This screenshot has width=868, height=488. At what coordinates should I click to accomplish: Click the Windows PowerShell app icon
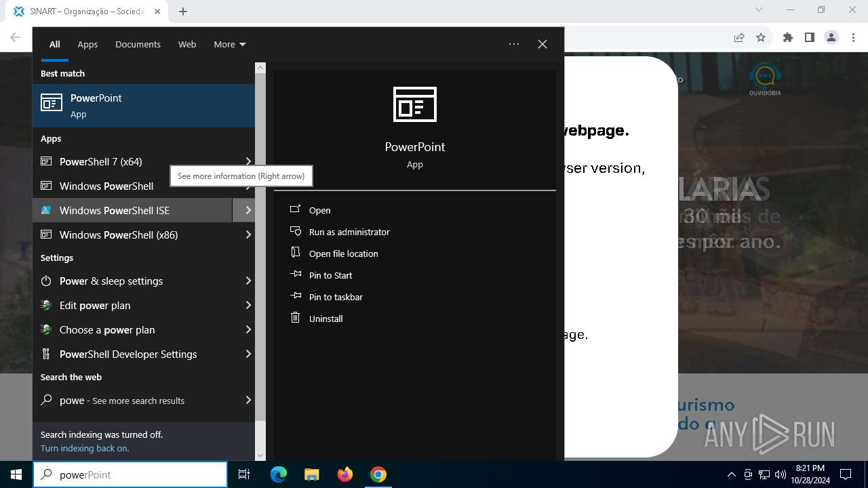[46, 186]
